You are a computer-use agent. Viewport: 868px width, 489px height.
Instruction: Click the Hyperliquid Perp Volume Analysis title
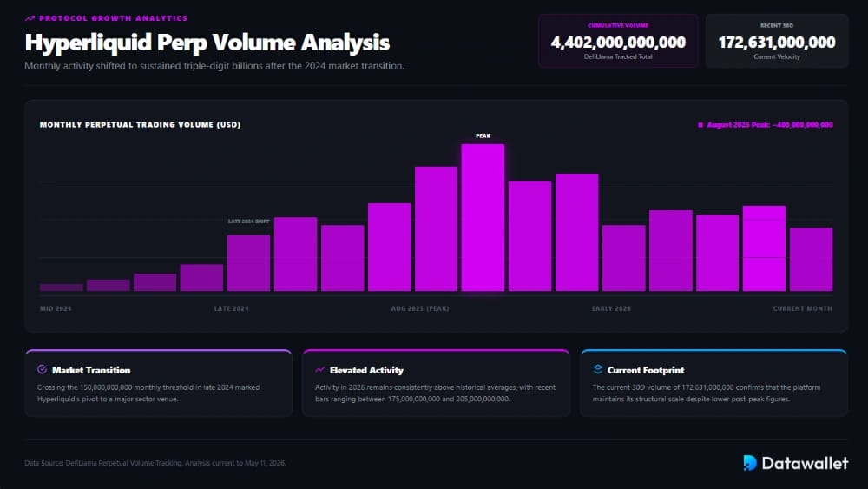tap(207, 43)
